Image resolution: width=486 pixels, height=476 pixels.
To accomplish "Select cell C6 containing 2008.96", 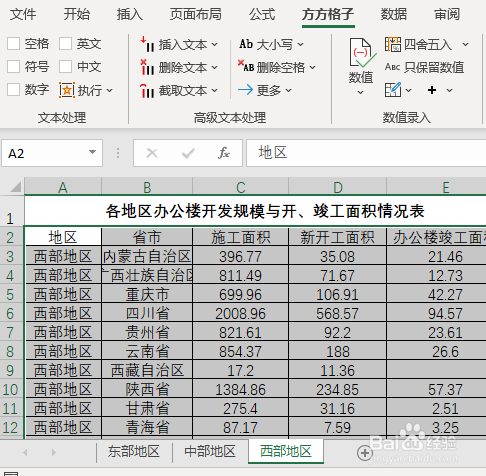I will point(240,313).
